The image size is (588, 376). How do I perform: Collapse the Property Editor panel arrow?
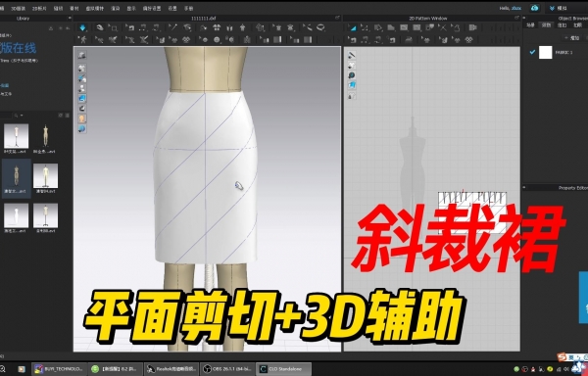525,188
